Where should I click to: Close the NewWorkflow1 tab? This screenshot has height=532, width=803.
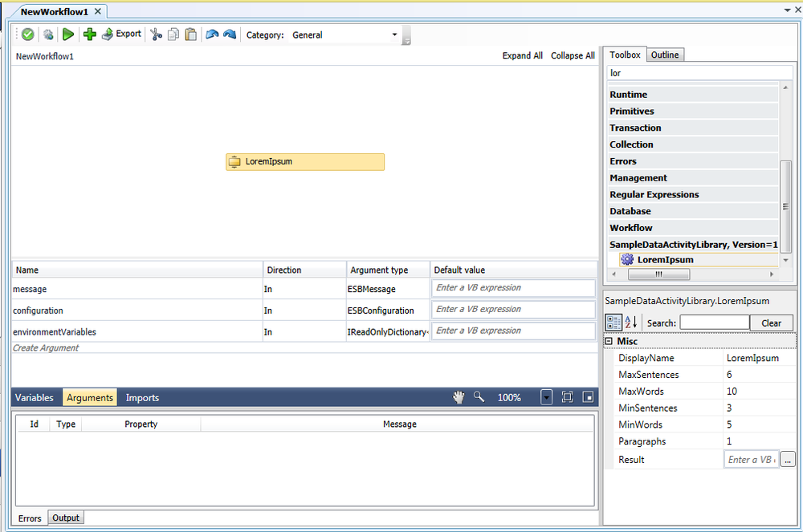98,11
